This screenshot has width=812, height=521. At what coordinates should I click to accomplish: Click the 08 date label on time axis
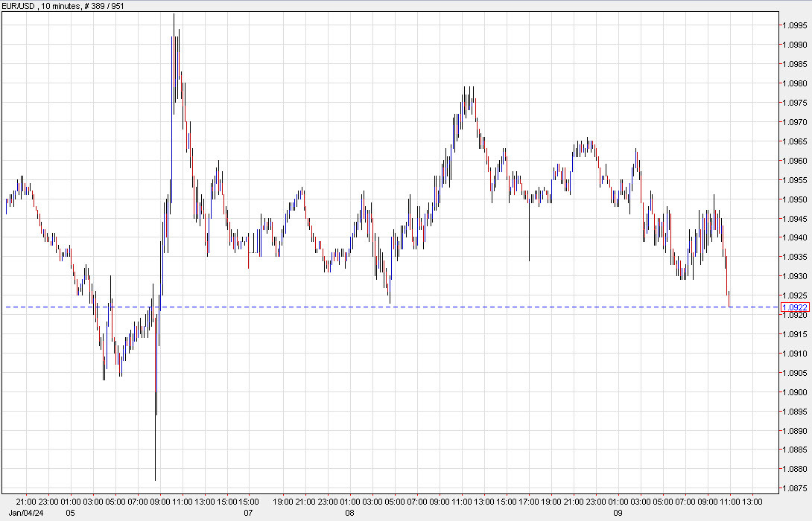pos(348,513)
